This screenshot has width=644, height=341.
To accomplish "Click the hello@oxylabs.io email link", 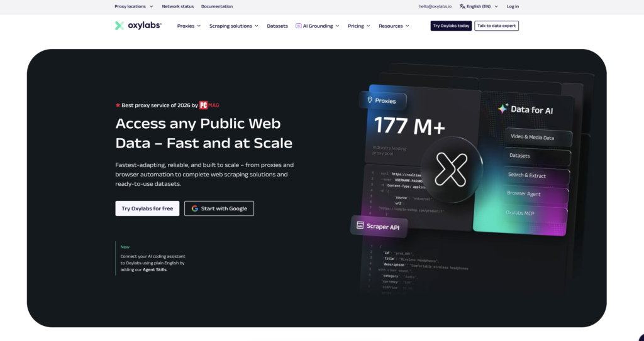I will click(x=435, y=6).
